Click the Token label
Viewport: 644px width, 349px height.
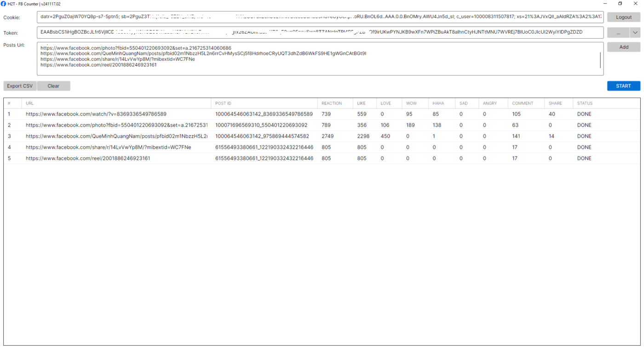tap(11, 33)
